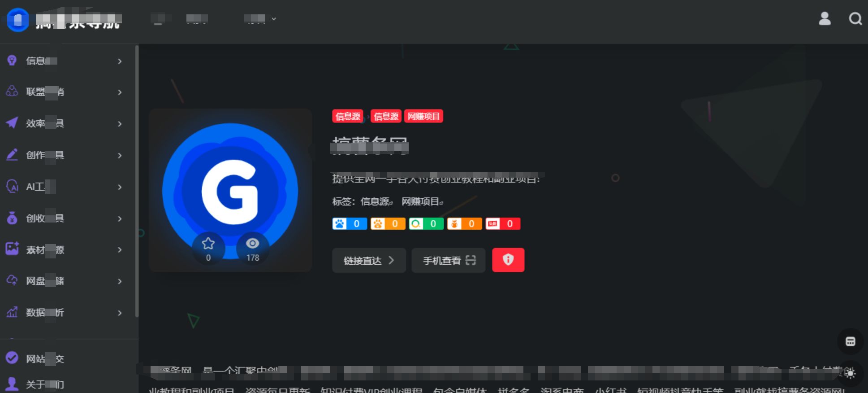Toggle light/dark mode sun icon
The image size is (868, 393).
[850, 373]
